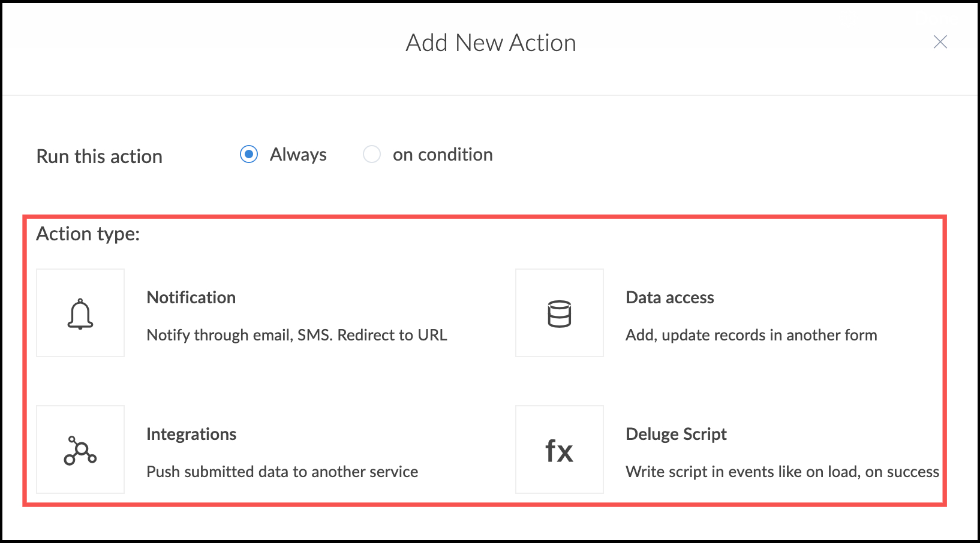The height and width of the screenshot is (543, 980).
Task: Click the "on condition" option label
Action: [443, 155]
